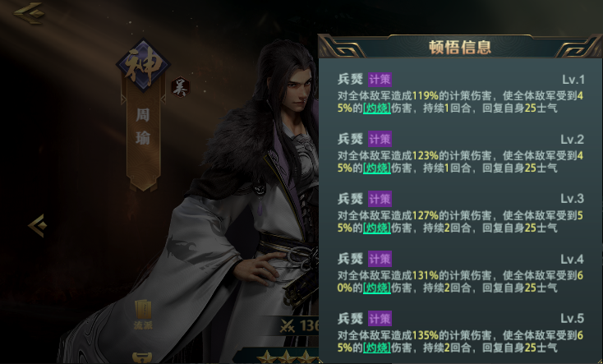Tap the 计策 tag on Lv.1 skill
Image resolution: width=603 pixels, height=364 pixels.
[x=380, y=80]
